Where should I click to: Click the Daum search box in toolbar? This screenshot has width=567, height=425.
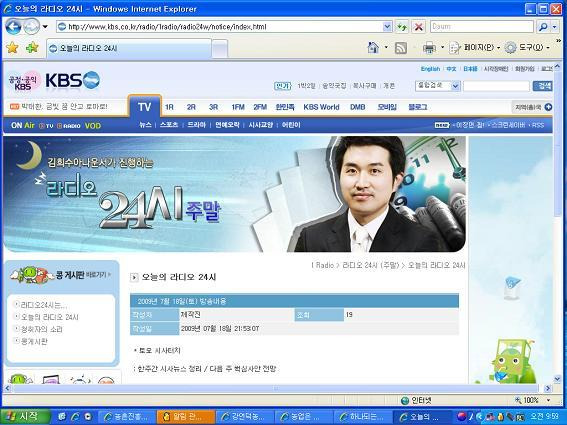click(482, 26)
